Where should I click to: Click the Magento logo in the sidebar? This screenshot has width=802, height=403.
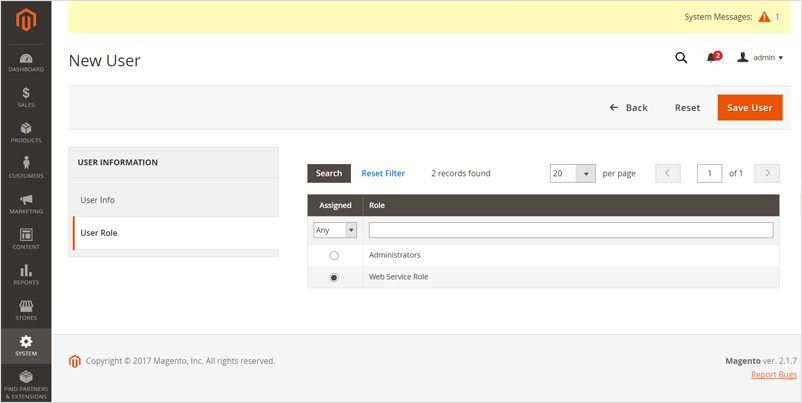[x=26, y=20]
